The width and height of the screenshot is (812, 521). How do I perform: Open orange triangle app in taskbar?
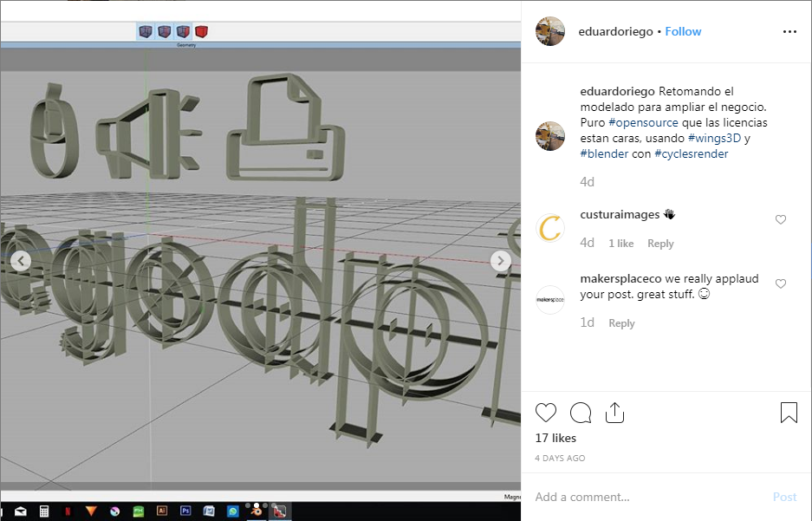[91, 511]
